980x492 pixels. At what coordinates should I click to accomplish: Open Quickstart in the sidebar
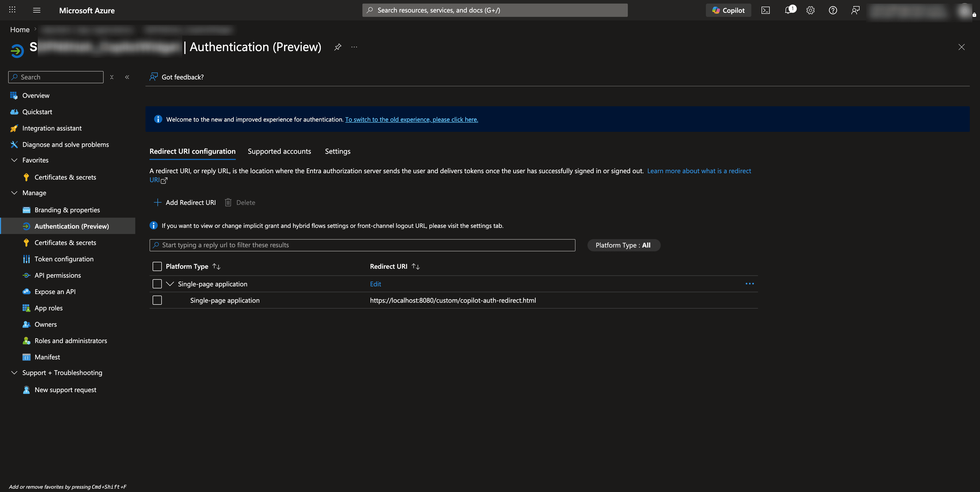tap(37, 112)
